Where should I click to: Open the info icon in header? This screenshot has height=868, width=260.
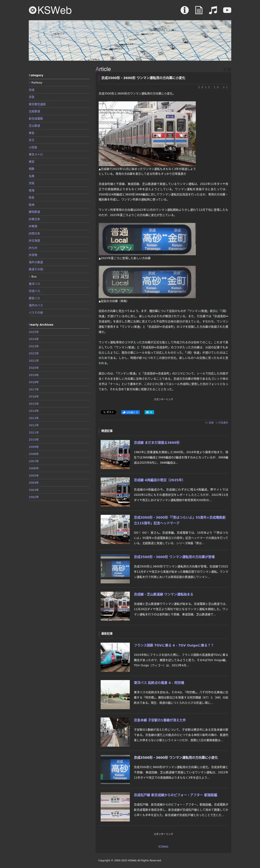point(184,10)
